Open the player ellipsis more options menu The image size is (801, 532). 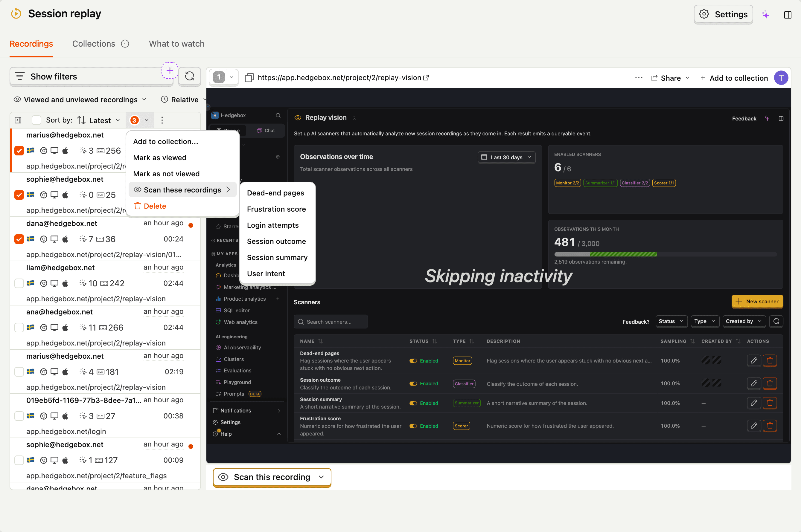[x=639, y=78]
